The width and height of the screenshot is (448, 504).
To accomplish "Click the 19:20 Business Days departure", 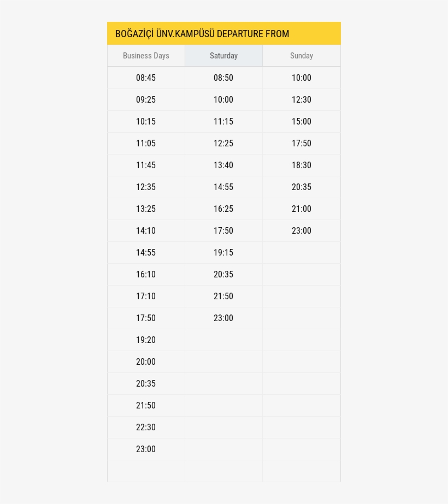I will pyautogui.click(x=146, y=340).
